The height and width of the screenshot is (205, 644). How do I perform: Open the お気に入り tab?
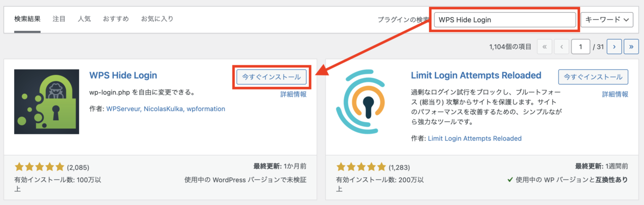click(x=157, y=19)
